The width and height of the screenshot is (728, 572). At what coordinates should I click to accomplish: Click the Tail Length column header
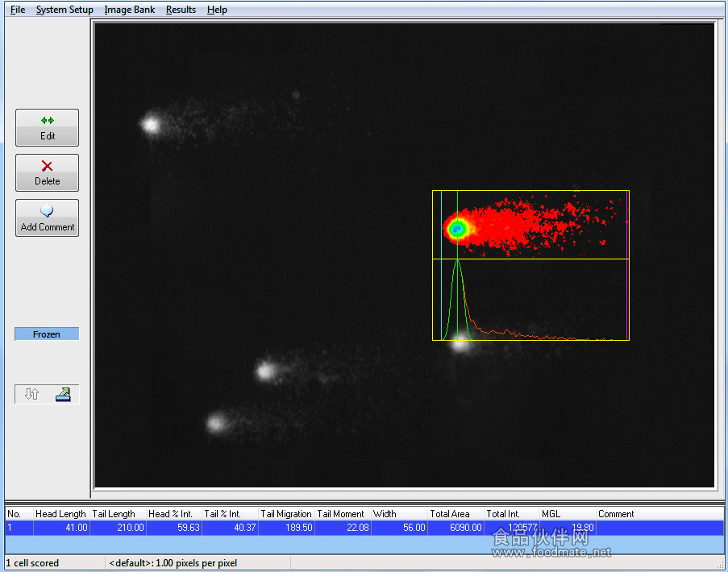click(118, 513)
